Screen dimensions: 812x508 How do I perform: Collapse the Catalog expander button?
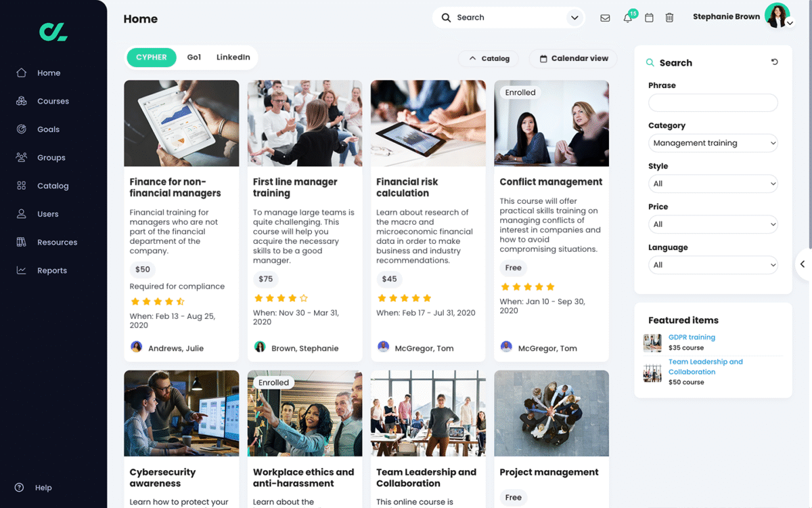489,58
